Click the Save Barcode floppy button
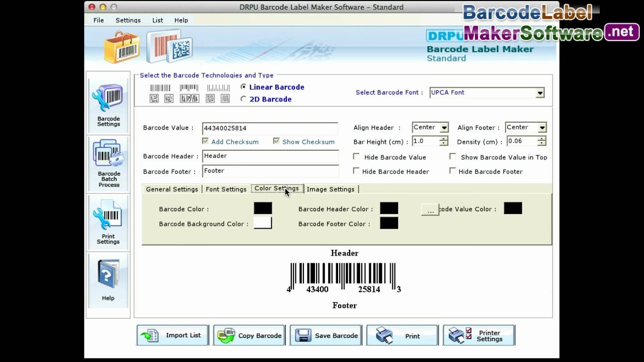This screenshot has height=362, width=644. point(326,335)
